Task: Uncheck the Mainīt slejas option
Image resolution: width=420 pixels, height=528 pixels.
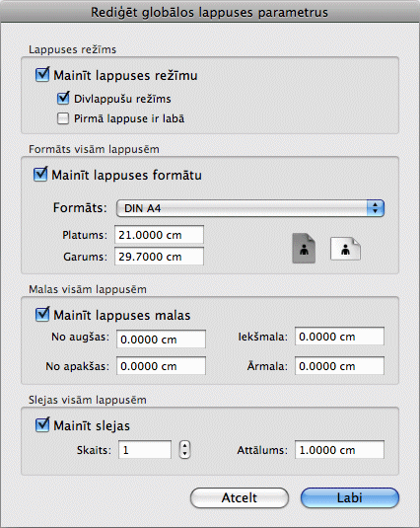Action: pos(42,425)
